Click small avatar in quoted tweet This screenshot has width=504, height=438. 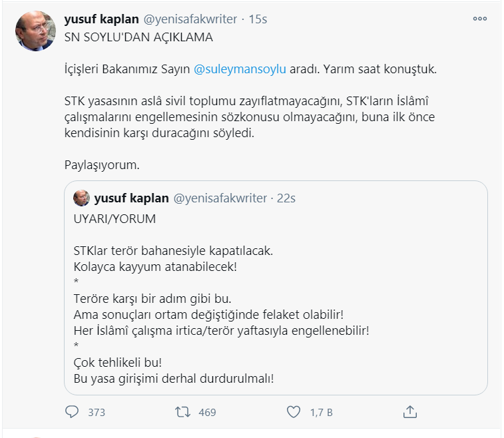coord(81,198)
